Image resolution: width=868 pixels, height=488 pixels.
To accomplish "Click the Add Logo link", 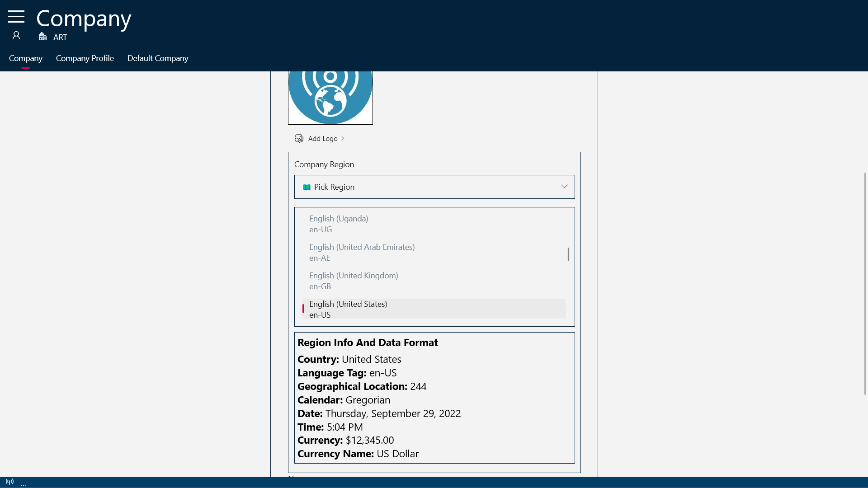I will click(x=323, y=138).
